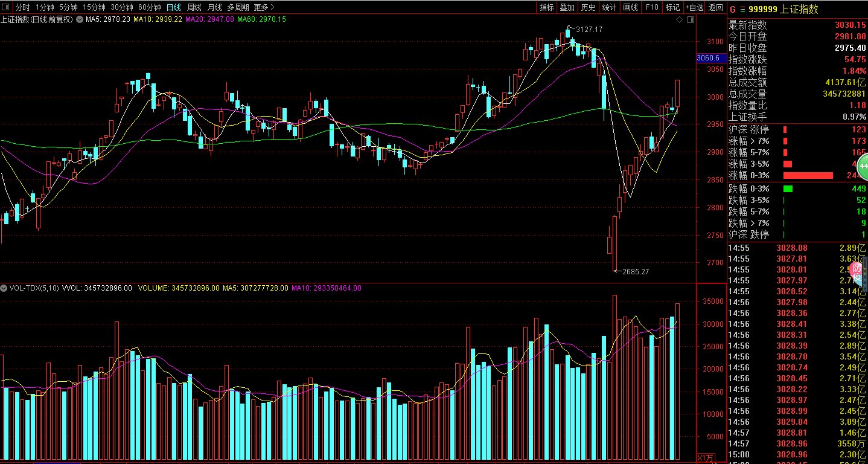Click the 叠加 overlay button
Image resolution: width=868 pixels, height=464 pixels.
click(x=567, y=7)
